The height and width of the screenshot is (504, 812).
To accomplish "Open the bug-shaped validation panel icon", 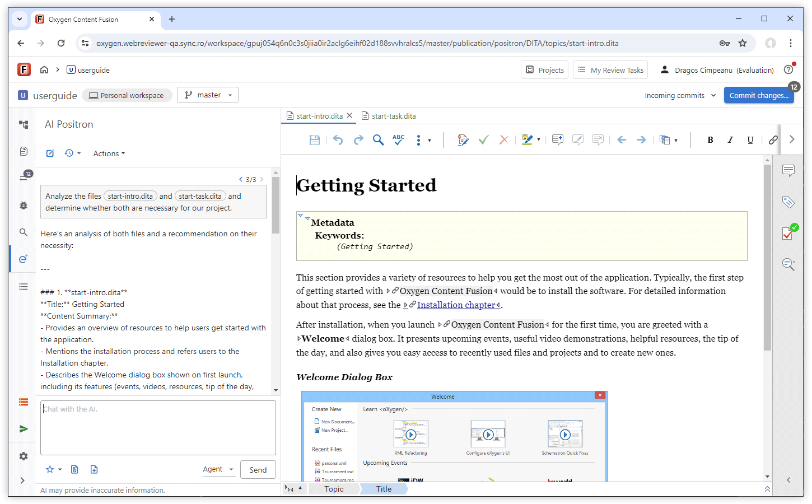I will [24, 206].
